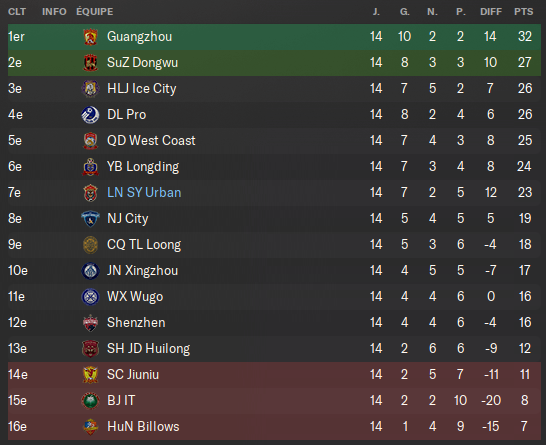Viewport: 546px width, 445px height.
Task: Click the SuZ Dongwu club badge
Action: (91, 63)
